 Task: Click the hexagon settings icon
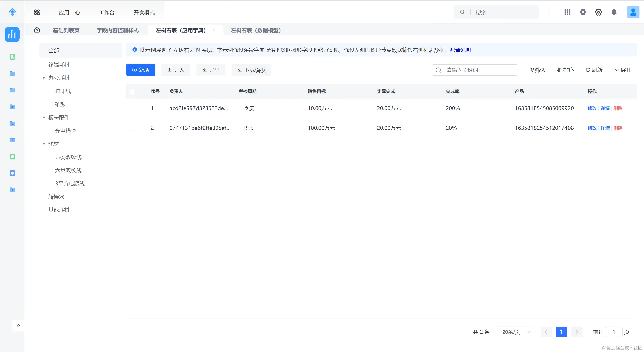[598, 12]
